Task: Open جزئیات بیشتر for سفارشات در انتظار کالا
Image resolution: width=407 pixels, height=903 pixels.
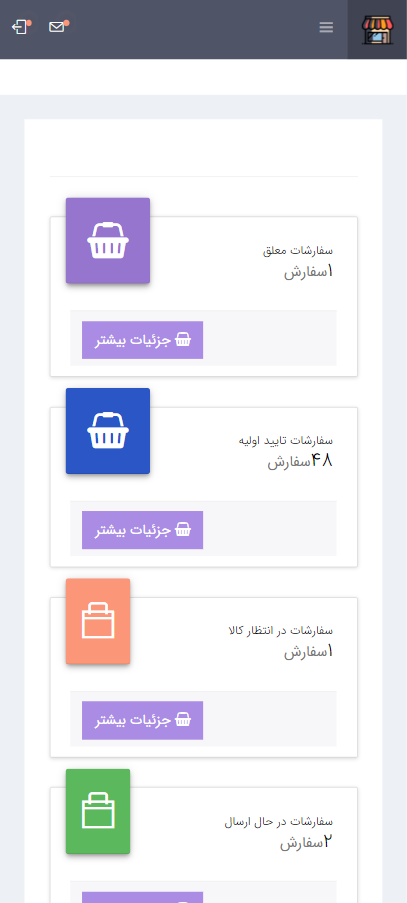Action: coord(142,720)
